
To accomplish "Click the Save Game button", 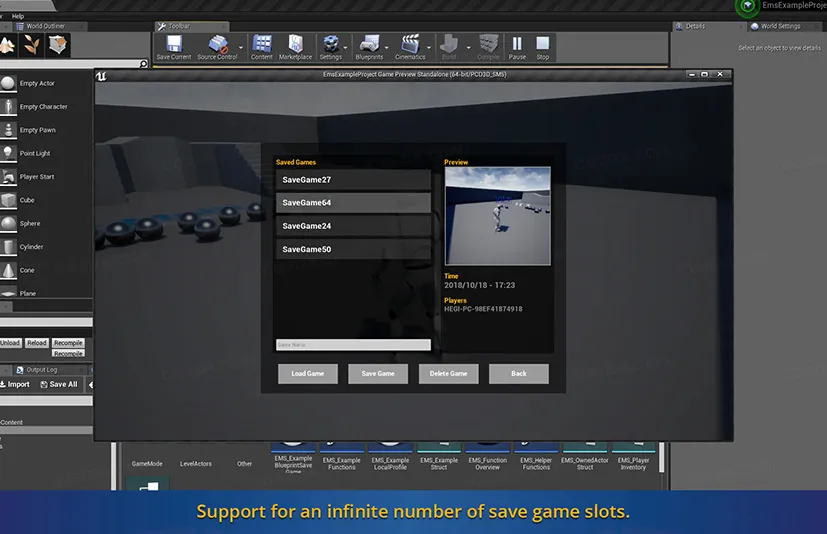I will tap(378, 374).
